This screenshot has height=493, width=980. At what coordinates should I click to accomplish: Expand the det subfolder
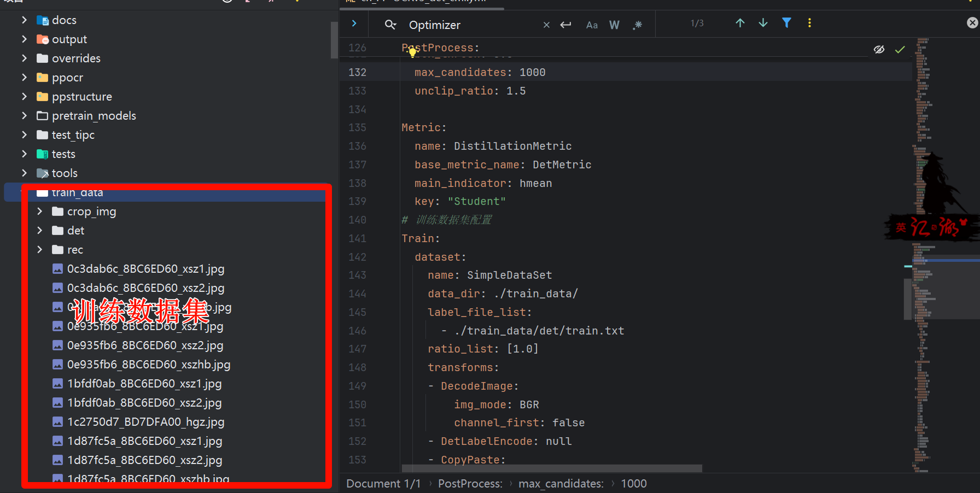click(x=39, y=231)
